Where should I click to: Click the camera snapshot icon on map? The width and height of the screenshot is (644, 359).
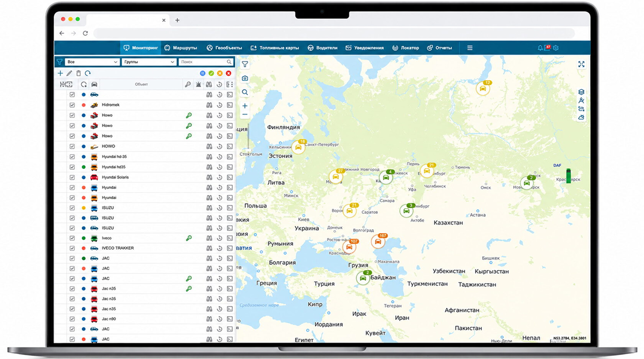pos(245,78)
